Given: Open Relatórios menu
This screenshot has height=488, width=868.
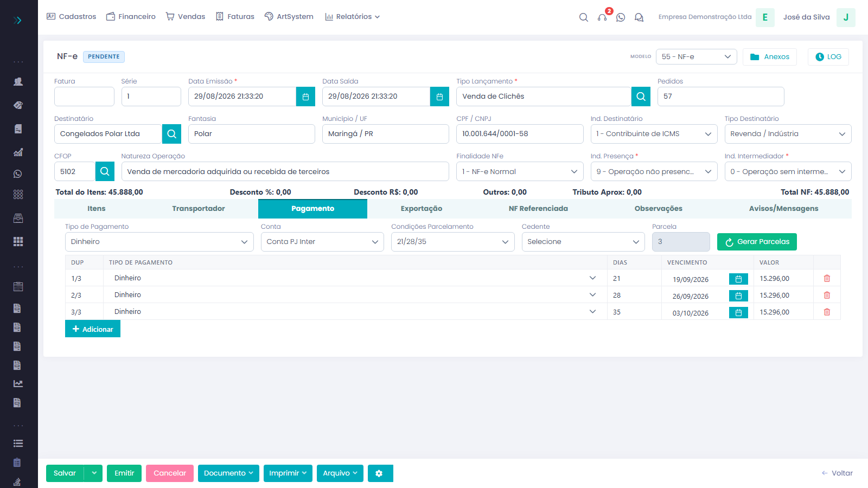Looking at the screenshot, I should 352,17.
